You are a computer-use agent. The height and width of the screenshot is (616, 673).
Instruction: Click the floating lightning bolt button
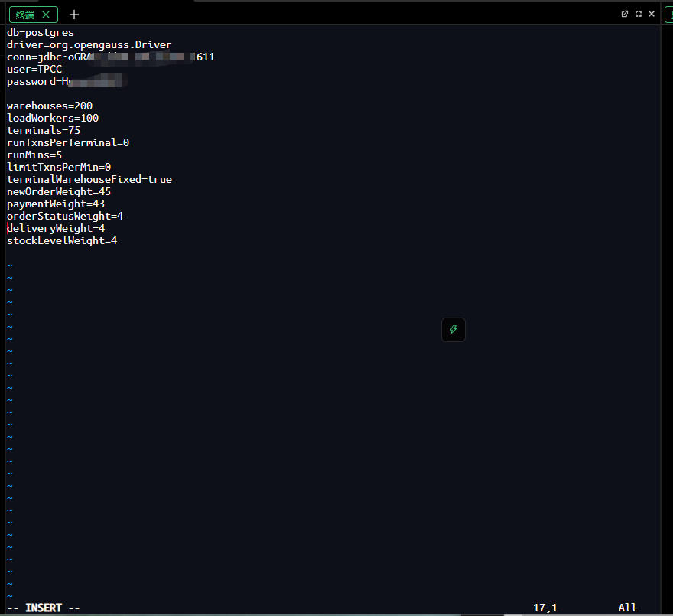coord(454,330)
